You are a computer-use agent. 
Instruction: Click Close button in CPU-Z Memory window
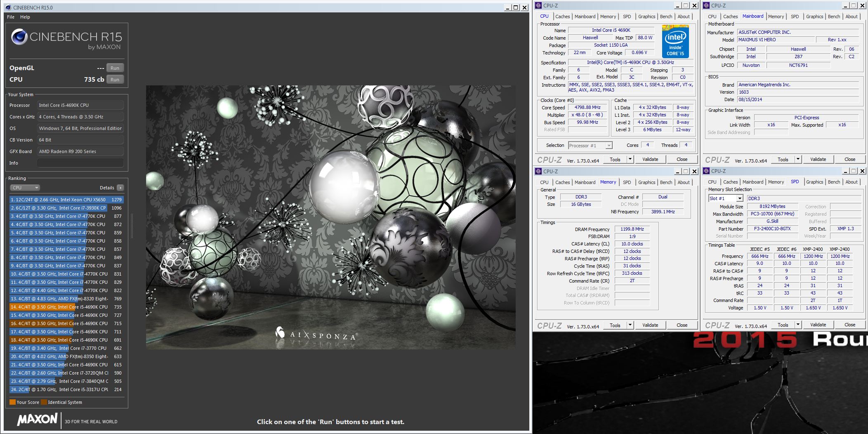682,325
